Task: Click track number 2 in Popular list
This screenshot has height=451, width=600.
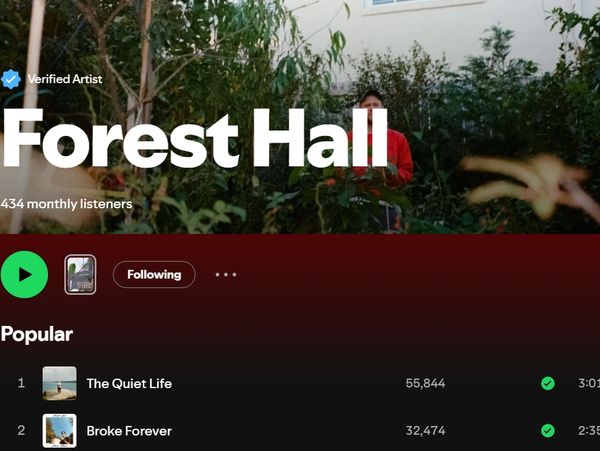Action: tap(21, 431)
